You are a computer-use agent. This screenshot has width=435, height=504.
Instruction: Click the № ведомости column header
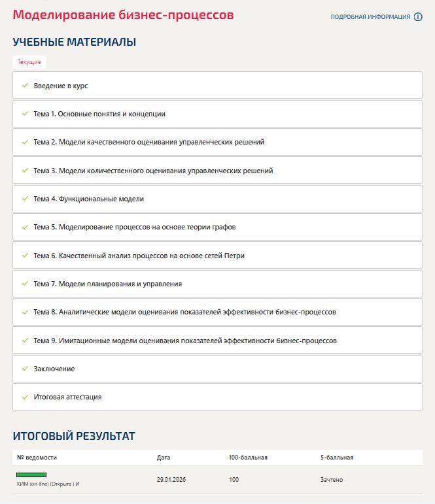click(x=37, y=458)
